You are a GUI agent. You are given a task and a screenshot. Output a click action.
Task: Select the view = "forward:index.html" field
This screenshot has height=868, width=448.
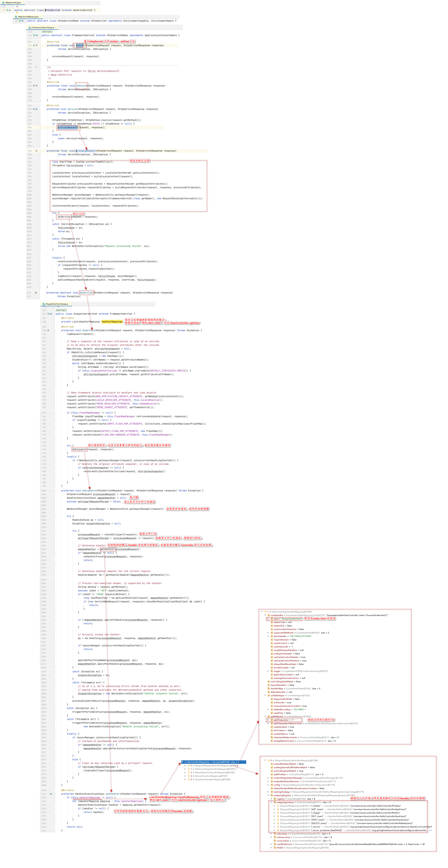286,619
